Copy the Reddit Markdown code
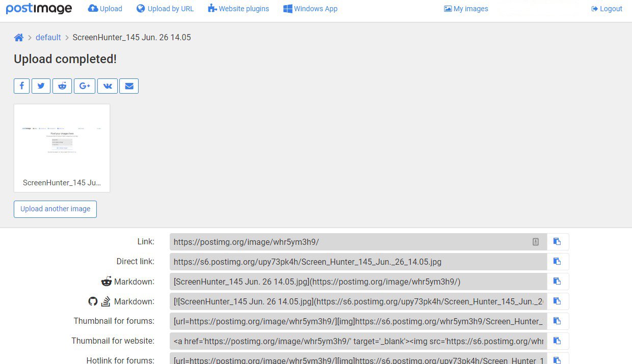This screenshot has height=364, width=632. click(x=558, y=282)
